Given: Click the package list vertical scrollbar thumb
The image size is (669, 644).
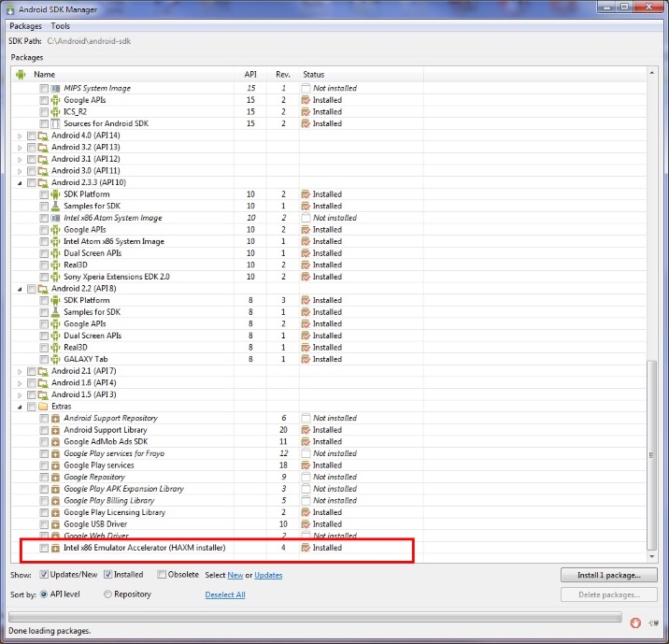Looking at the screenshot, I should pos(651,455).
